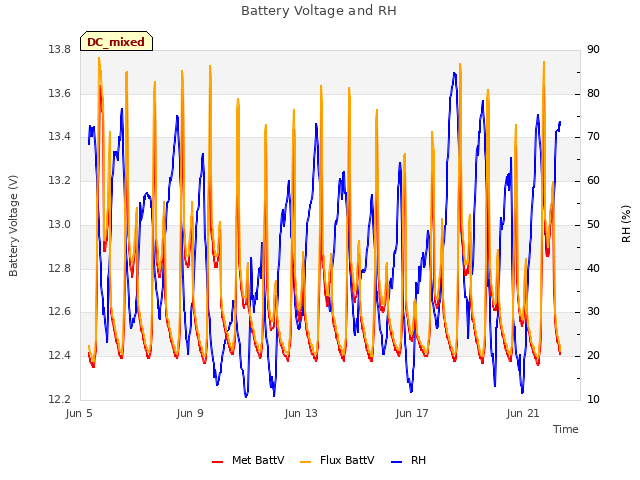Click the 12.6 voltage axis tick label

(x=60, y=312)
